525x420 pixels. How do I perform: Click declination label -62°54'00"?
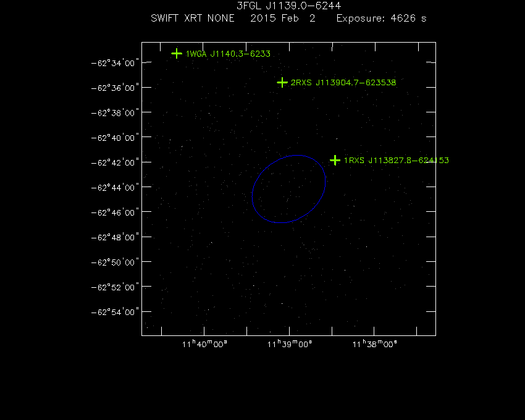coord(115,312)
